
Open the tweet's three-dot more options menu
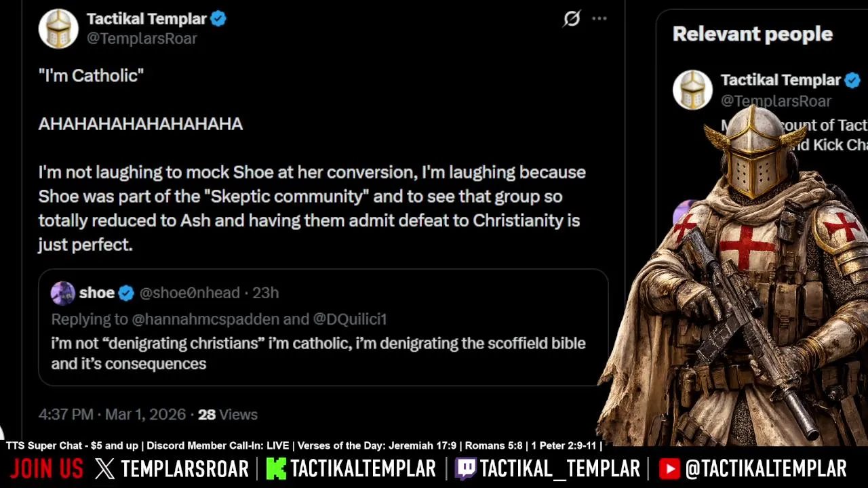point(599,19)
